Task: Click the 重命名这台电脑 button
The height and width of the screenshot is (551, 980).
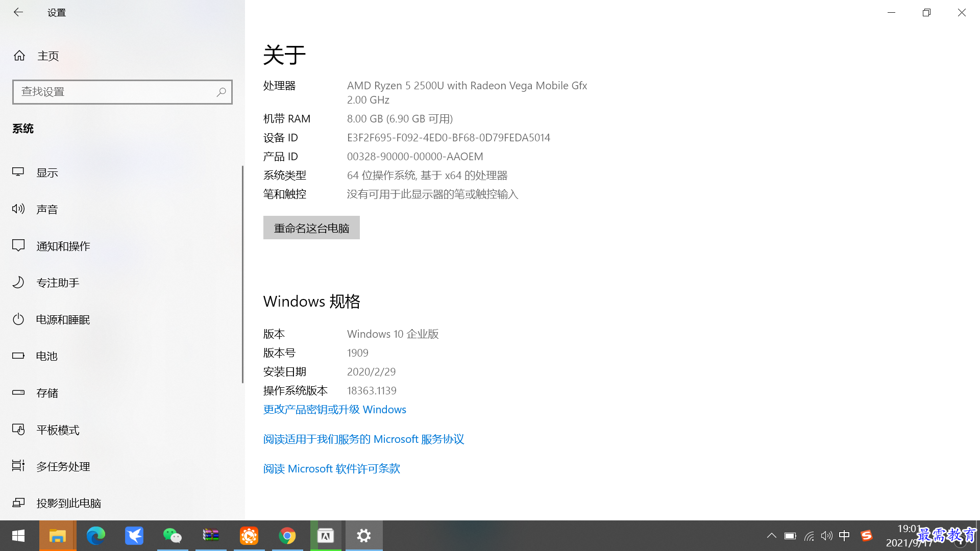Action: [x=311, y=228]
